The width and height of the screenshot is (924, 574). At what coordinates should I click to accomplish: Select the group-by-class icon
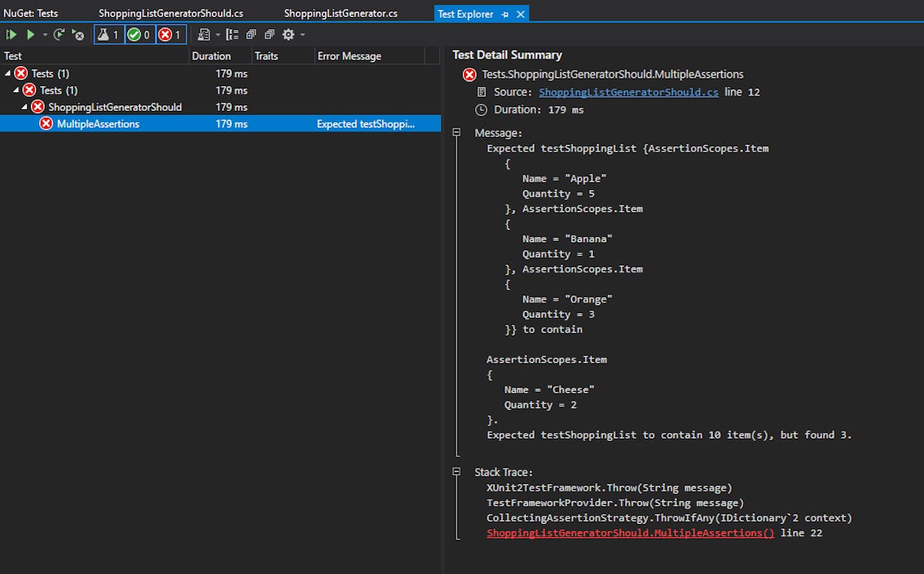click(x=250, y=35)
